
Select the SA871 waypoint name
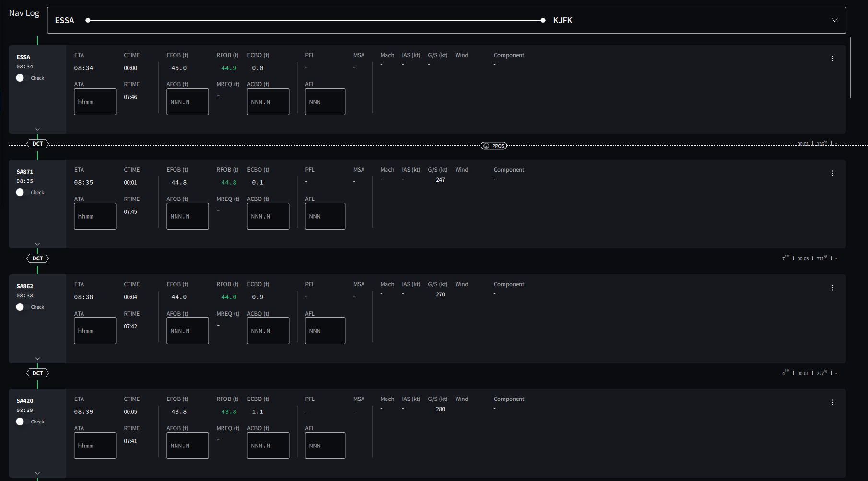(25, 172)
